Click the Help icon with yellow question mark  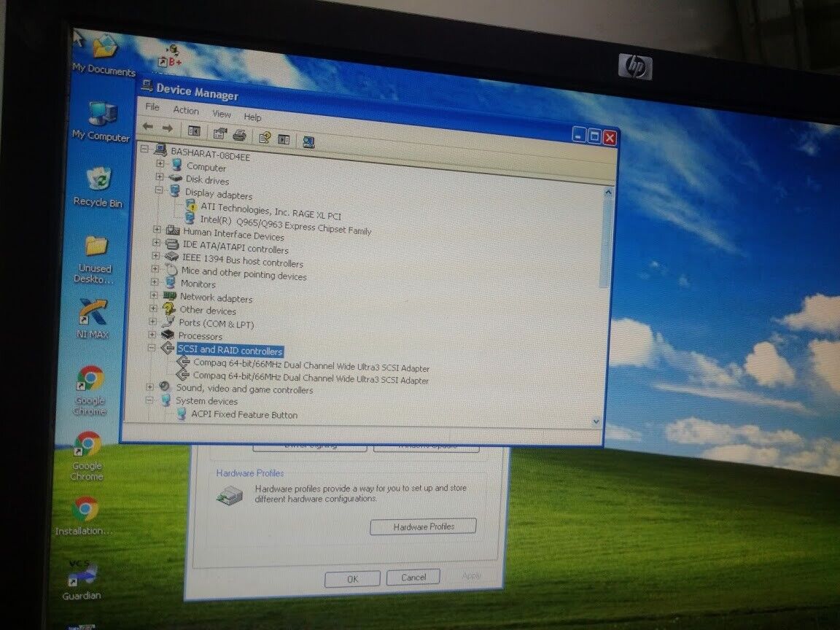[x=264, y=138]
